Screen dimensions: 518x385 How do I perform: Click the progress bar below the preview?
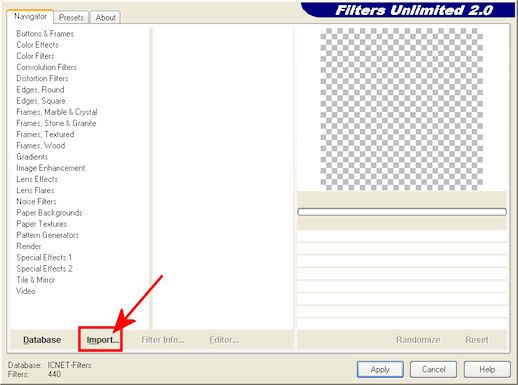coord(402,212)
